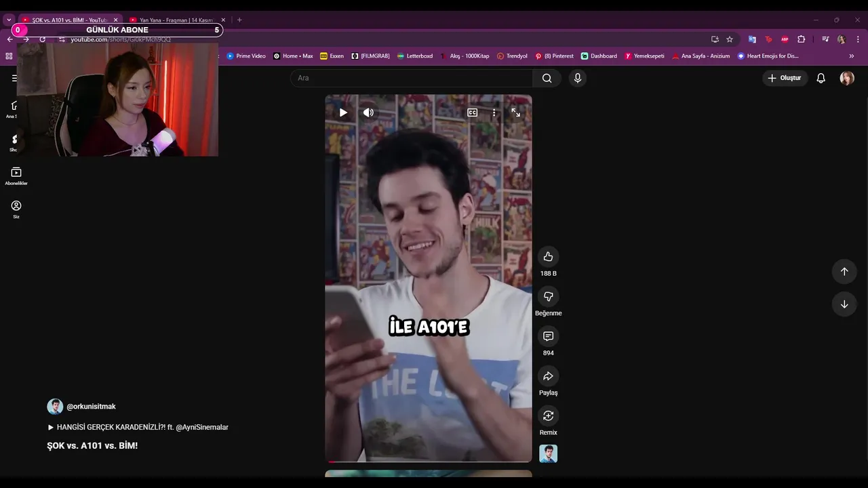
Task: Open Exxen bookmark
Action: (x=332, y=56)
